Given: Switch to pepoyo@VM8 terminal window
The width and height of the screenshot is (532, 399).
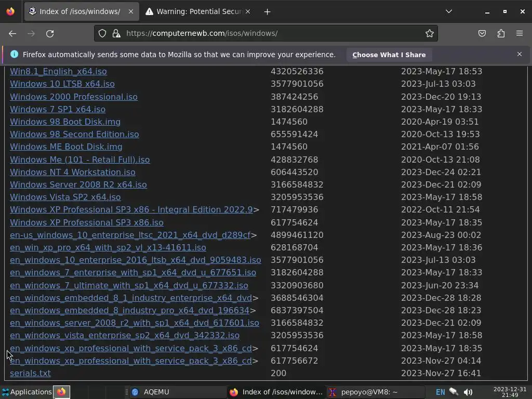Looking at the screenshot, I should tap(376, 392).
